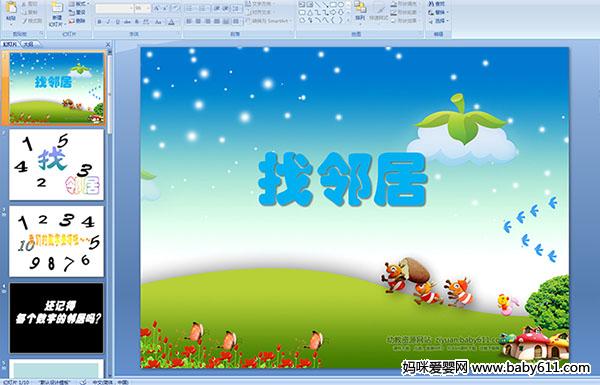Open the Text Direction (文字方向) dropdown
This screenshot has width=600, height=385.
tap(261, 4)
